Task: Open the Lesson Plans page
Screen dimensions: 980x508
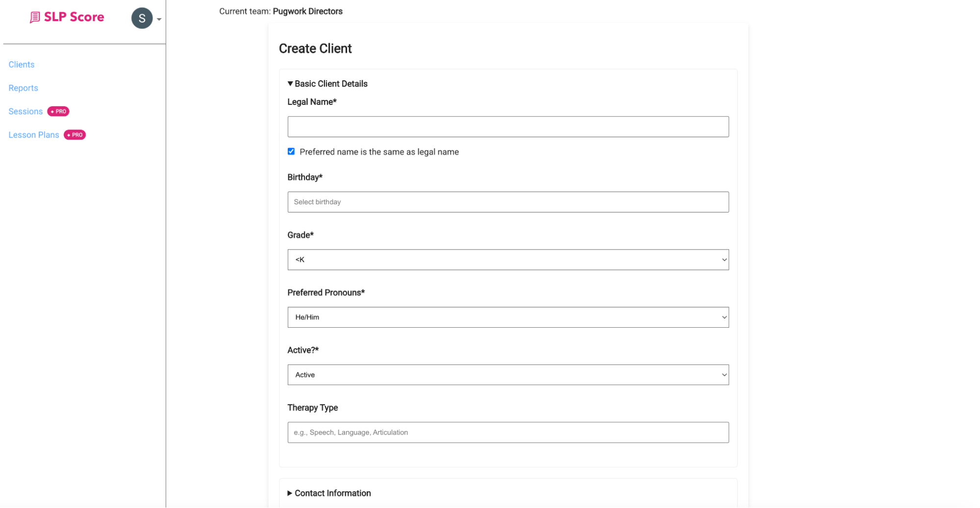Action: click(x=33, y=135)
